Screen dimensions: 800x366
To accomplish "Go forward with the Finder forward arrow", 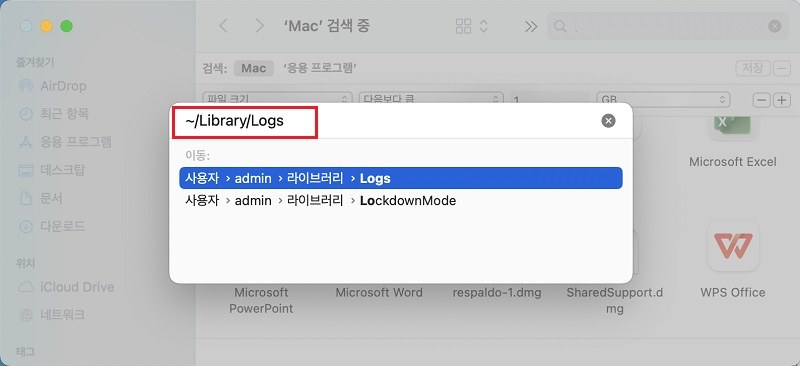I will (260, 26).
